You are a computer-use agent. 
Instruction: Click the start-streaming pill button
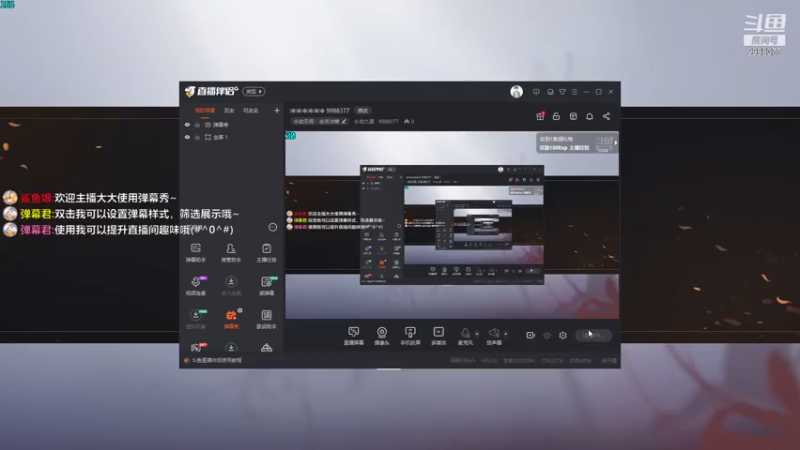[x=593, y=335]
